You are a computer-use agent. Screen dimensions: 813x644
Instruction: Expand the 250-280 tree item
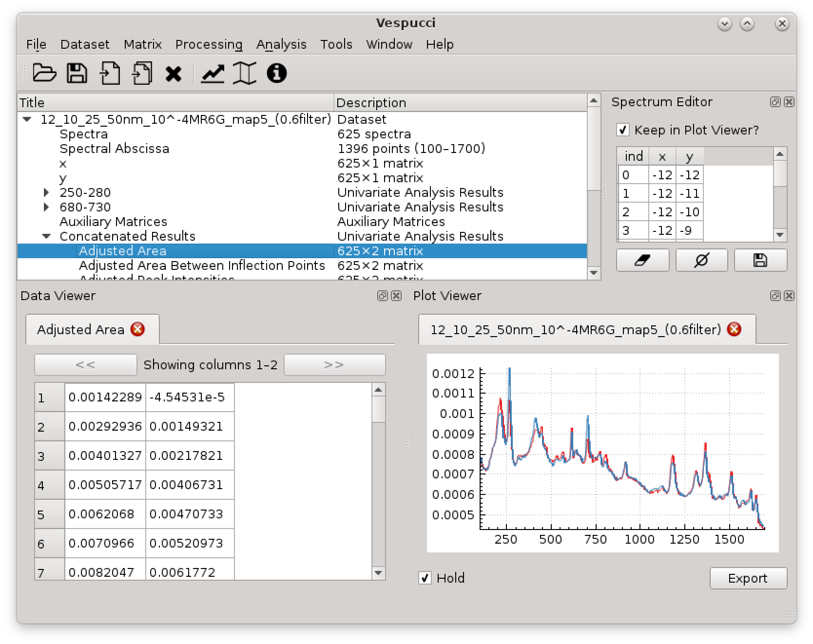46,192
